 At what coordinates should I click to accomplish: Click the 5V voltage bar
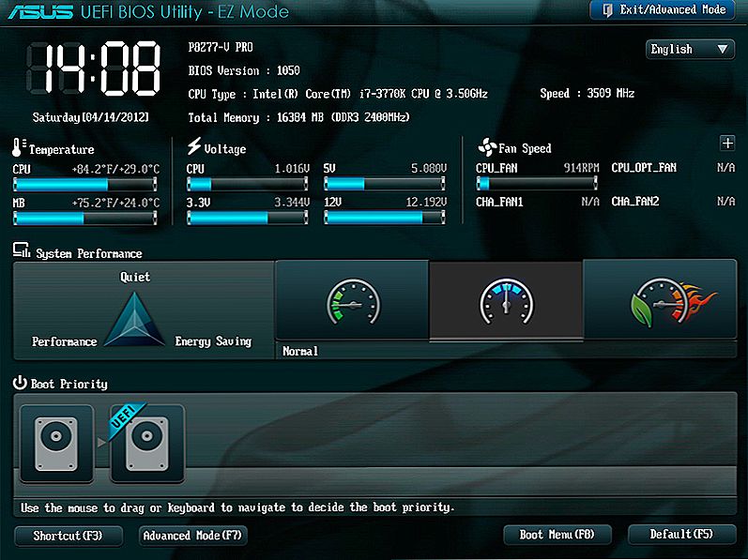click(x=385, y=183)
